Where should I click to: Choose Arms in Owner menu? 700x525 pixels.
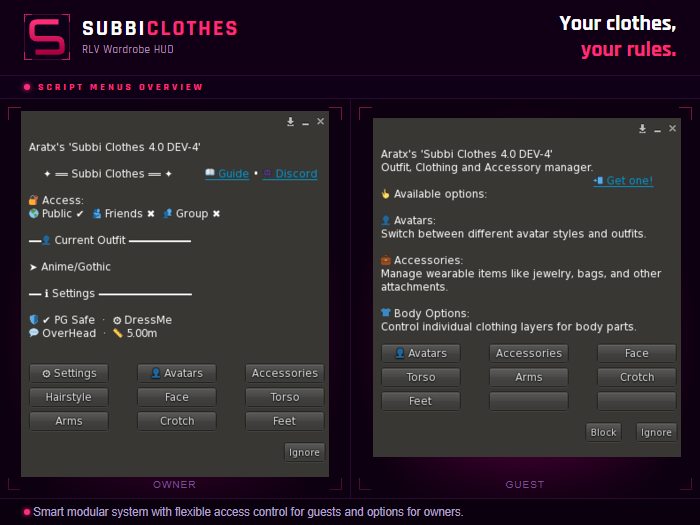[69, 421]
